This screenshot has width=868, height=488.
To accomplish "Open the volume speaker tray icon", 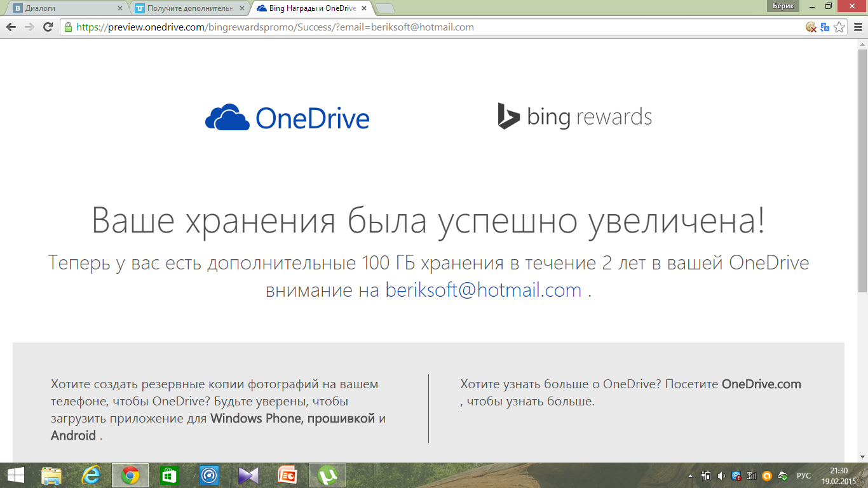I will click(721, 475).
